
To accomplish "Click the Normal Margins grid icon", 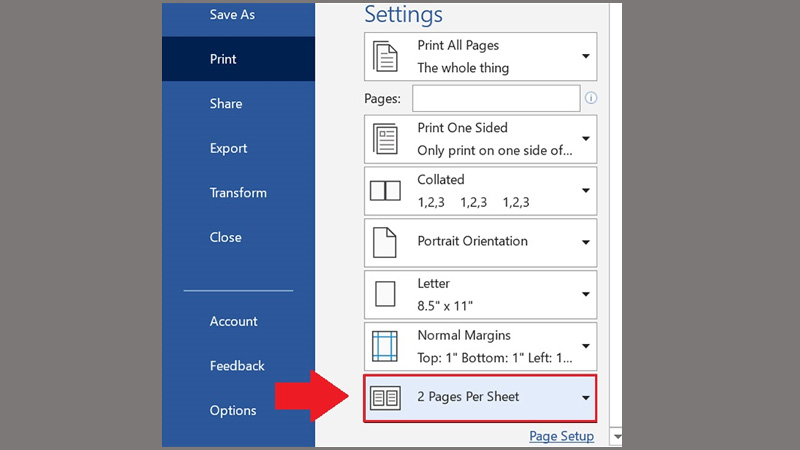I will [x=385, y=346].
